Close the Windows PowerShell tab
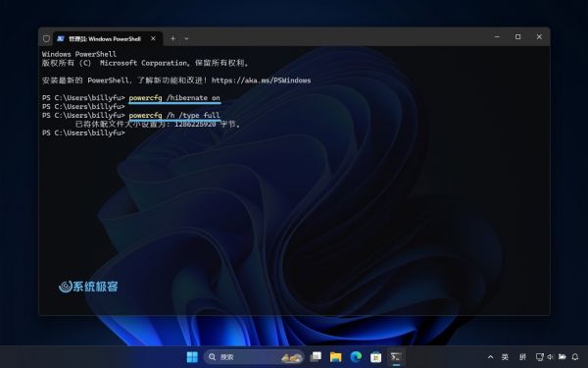This screenshot has width=588, height=368. click(153, 38)
